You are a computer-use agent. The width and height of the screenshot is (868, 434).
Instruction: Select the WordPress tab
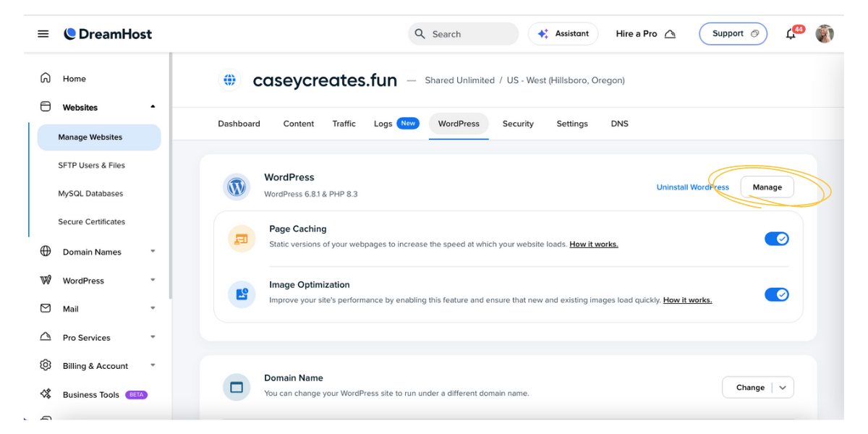[459, 124]
